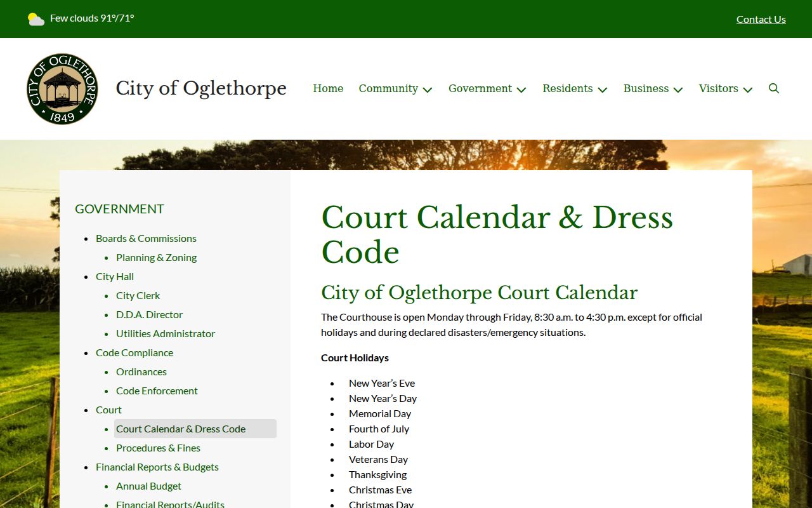Viewport: 812px width, 508px height.
Task: Open the D.D.A. Director page
Action: [x=149, y=314]
